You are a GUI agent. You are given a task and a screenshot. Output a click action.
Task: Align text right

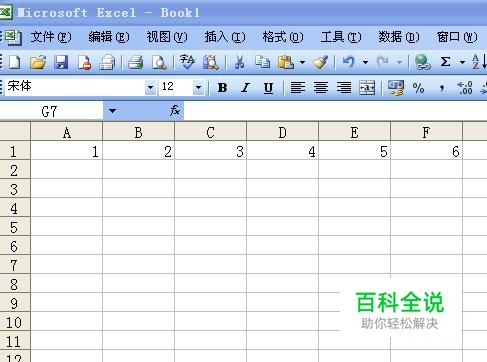344,88
